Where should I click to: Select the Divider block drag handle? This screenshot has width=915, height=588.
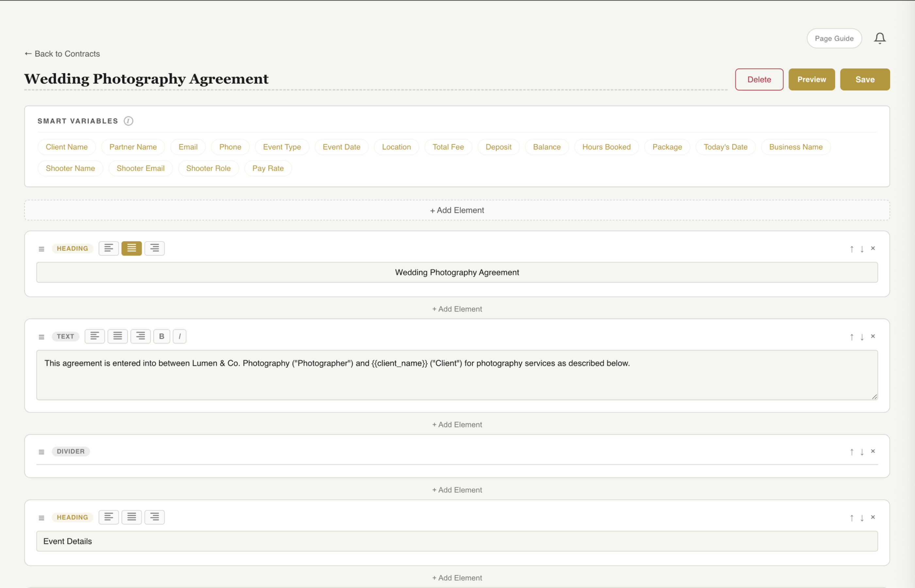(42, 452)
